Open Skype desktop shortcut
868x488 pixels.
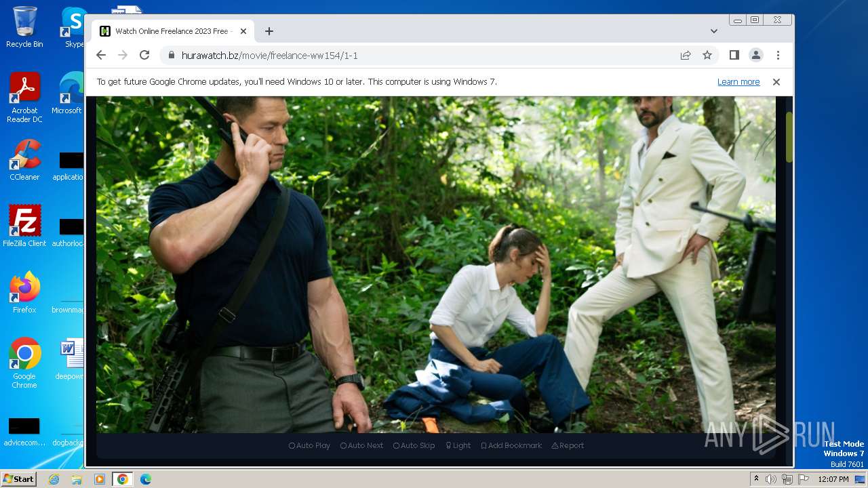pyautogui.click(x=73, y=27)
